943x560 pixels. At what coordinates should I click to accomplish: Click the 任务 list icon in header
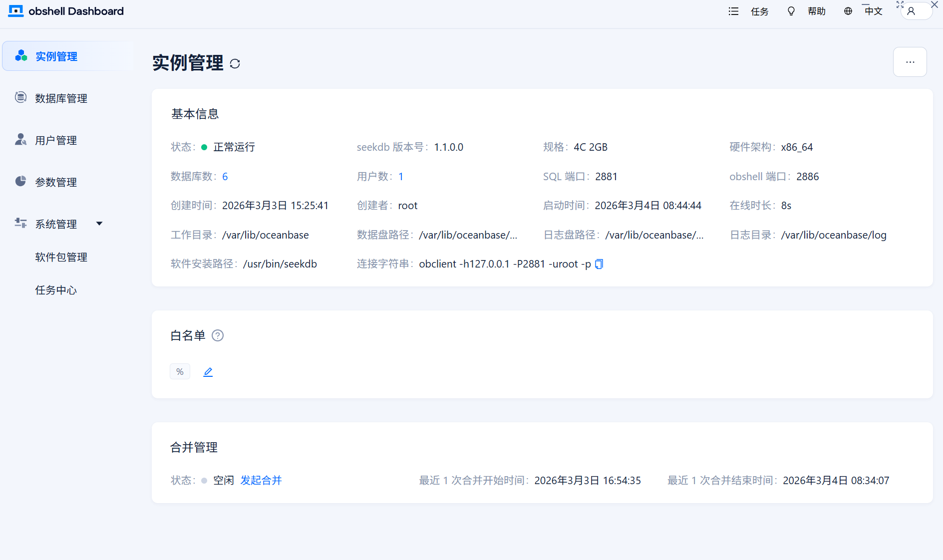coord(733,11)
